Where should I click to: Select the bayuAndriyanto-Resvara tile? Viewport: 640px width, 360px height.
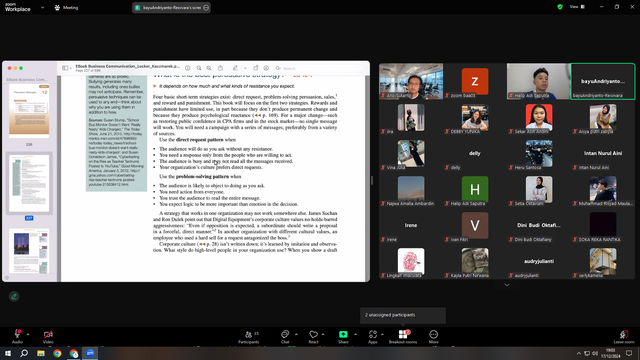(603, 81)
